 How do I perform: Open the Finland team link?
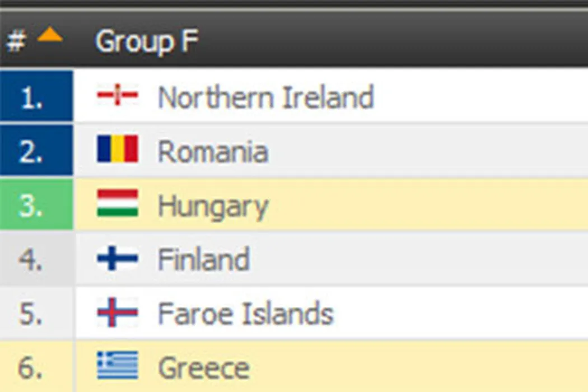[x=203, y=260]
